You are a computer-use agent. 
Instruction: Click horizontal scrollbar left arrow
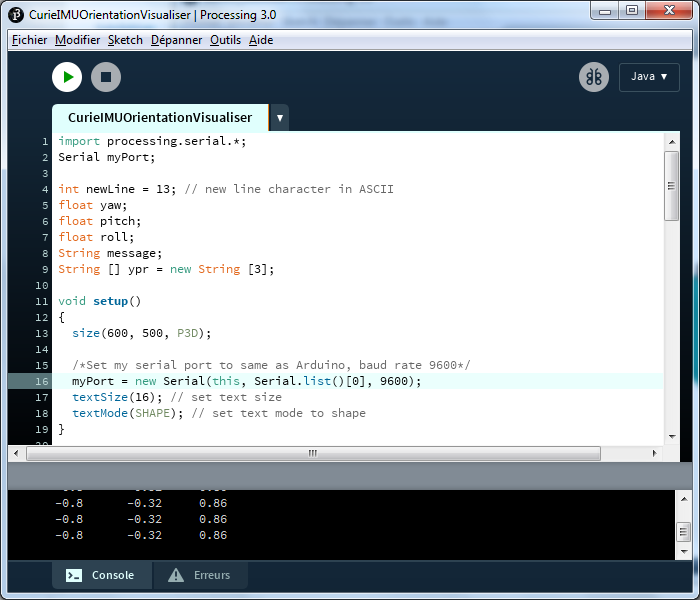(x=17, y=453)
